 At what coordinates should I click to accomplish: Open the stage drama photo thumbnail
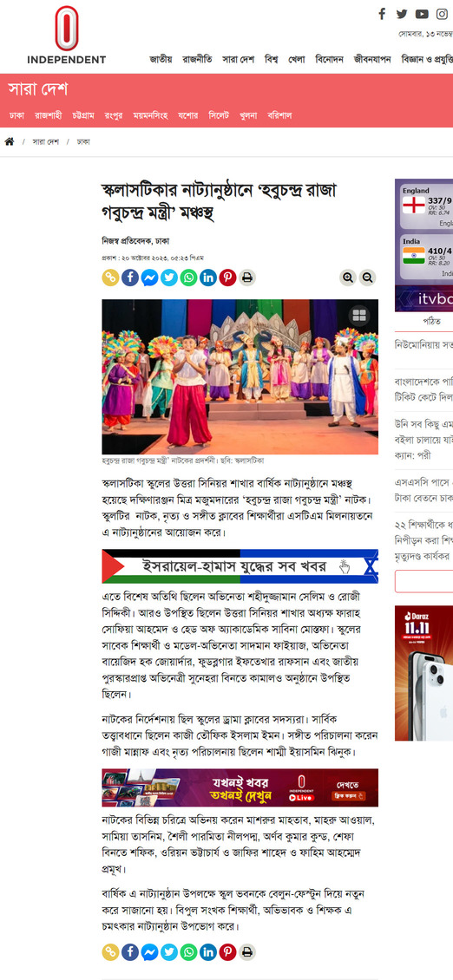(240, 377)
